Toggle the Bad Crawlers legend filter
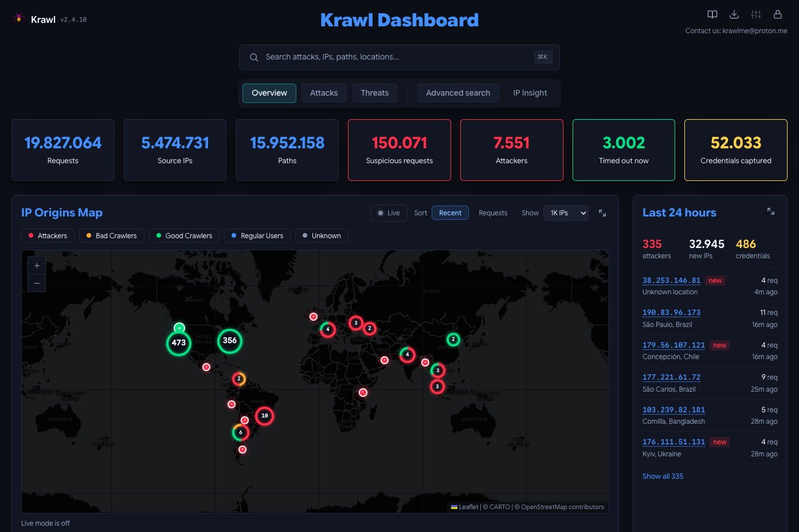799x532 pixels. (112, 236)
